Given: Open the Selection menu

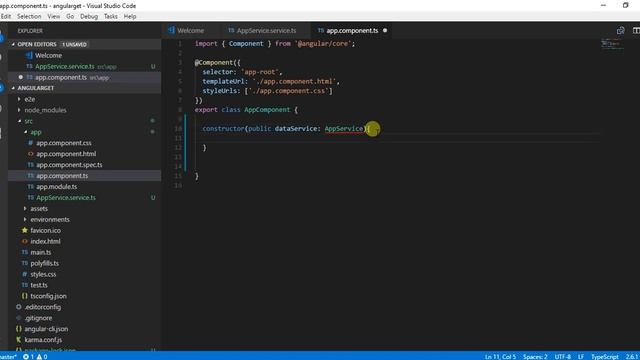Looking at the screenshot, I should (29, 16).
